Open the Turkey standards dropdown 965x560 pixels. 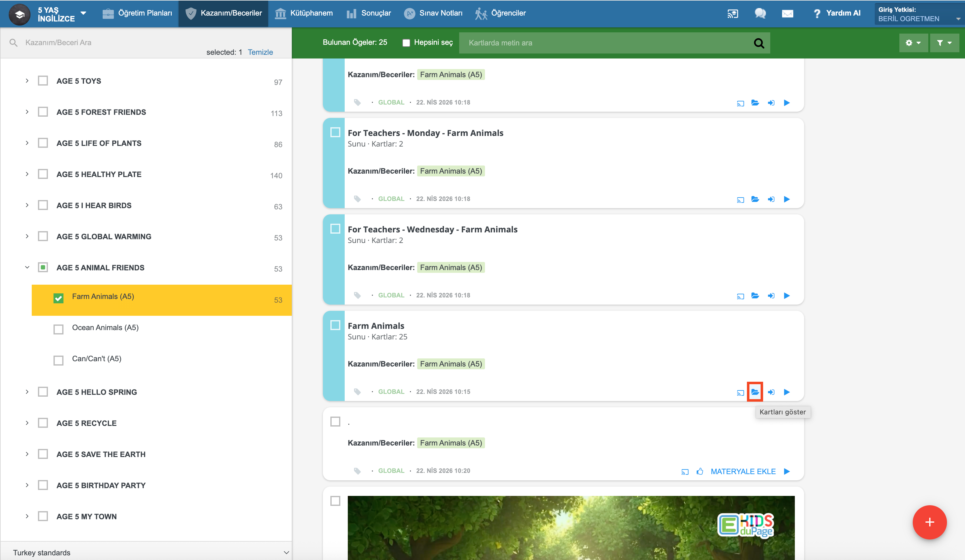tap(146, 552)
